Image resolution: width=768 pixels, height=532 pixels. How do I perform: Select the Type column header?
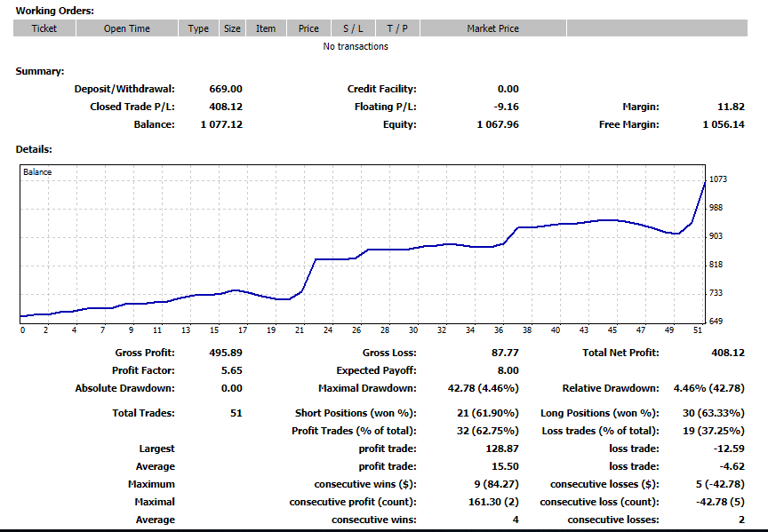tap(198, 28)
